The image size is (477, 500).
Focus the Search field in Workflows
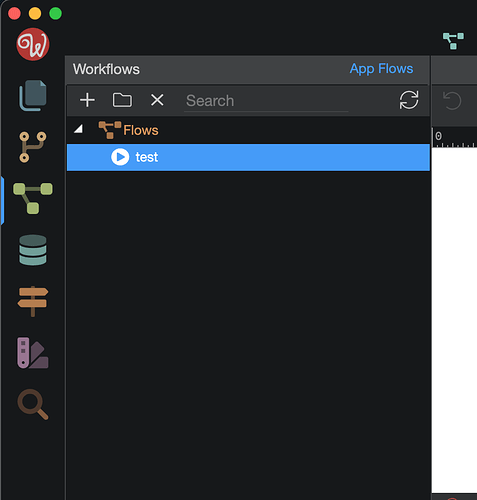266,101
